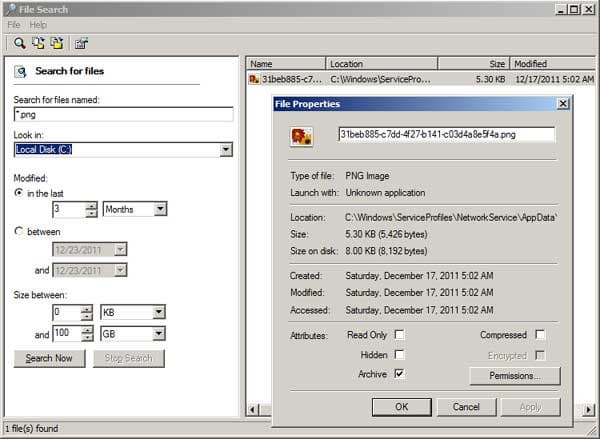Screen dimensions: 600x439
Task: Click the C:\Windows\ServicePro... location cell
Action: pos(380,79)
